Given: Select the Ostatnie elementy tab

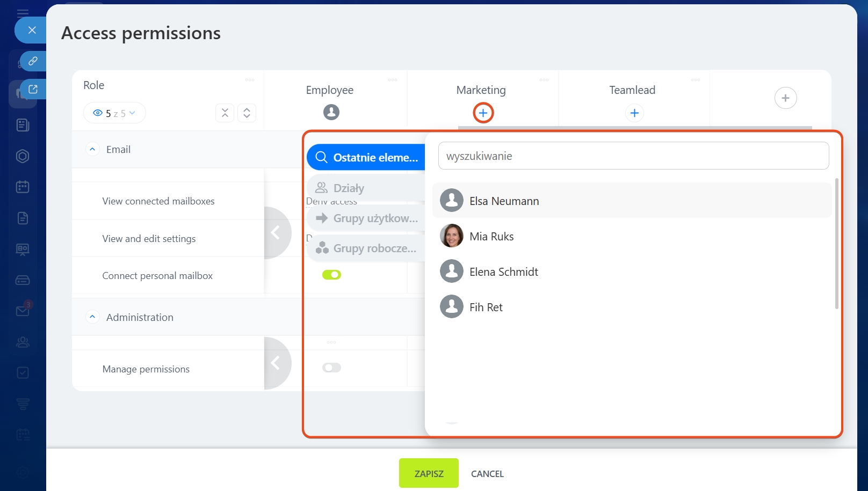Looking at the screenshot, I should (366, 157).
